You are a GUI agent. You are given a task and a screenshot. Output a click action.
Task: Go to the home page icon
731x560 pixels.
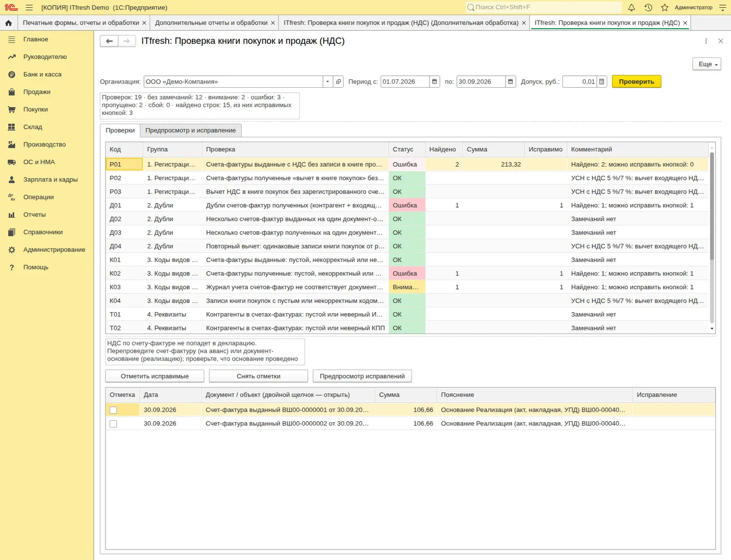point(8,23)
